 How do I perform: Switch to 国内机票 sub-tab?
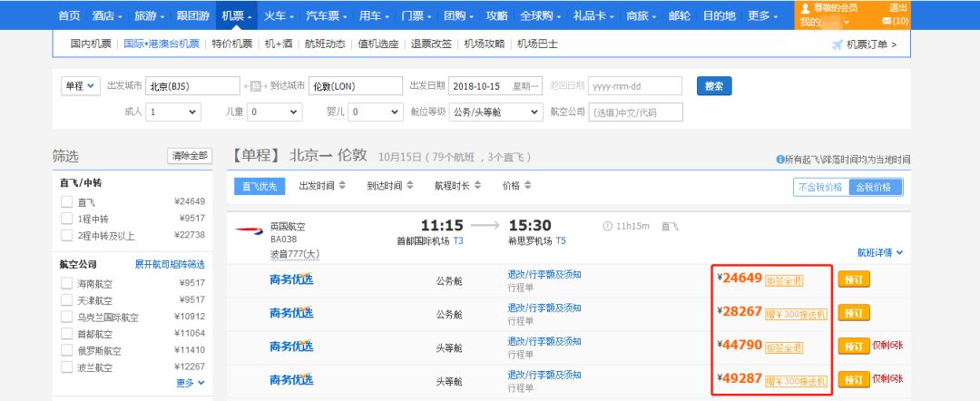tap(91, 44)
